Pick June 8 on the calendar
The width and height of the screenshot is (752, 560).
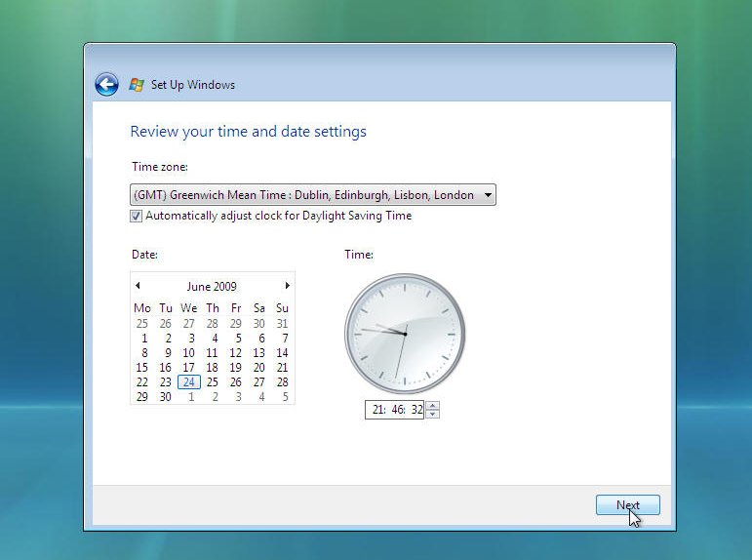click(144, 353)
